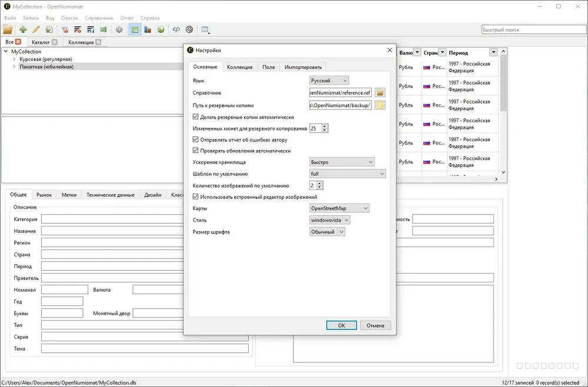Toggle automatic backup copies checkbox
Screen dimensions: 588x387
195,117
